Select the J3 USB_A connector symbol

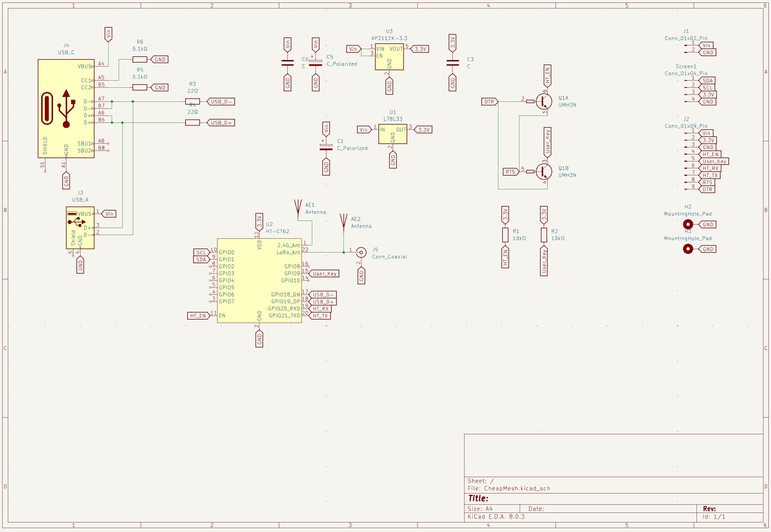click(x=80, y=228)
